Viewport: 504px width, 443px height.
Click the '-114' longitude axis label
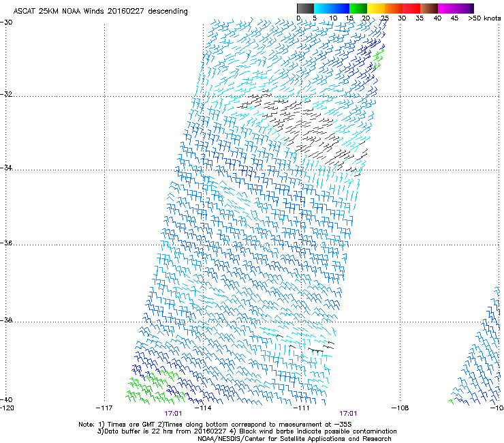[x=203, y=408]
